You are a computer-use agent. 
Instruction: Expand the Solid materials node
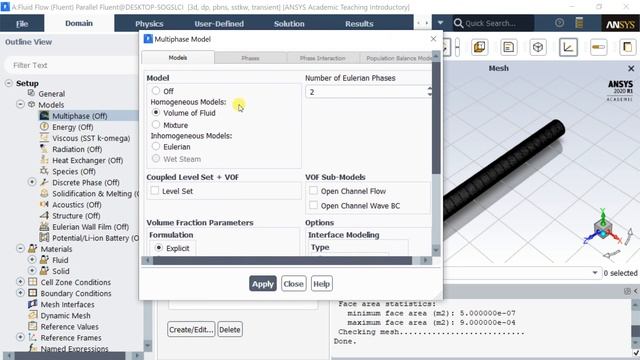(32, 271)
